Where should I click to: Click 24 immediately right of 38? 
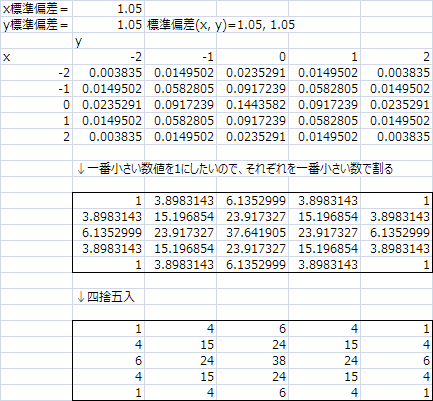pyautogui.click(x=324, y=361)
